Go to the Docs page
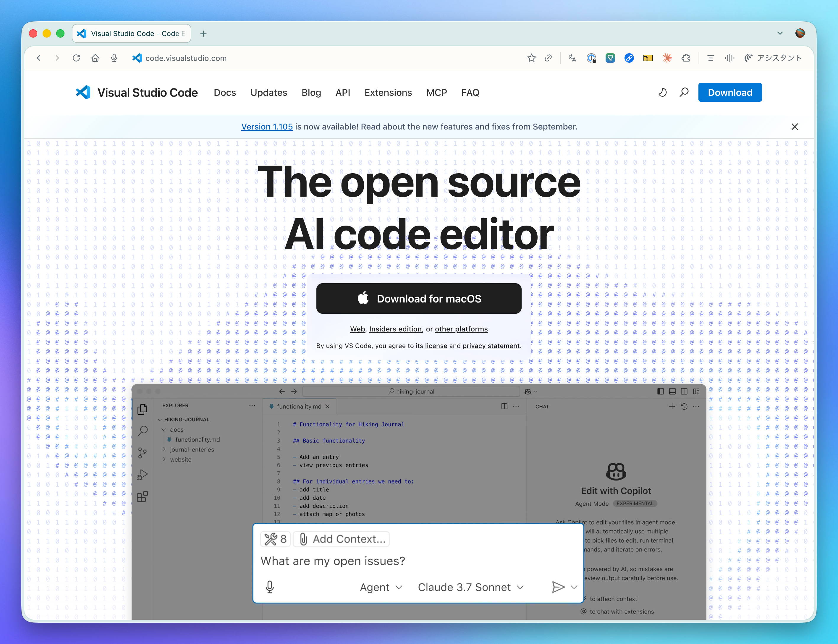This screenshot has width=838, height=644. coord(225,92)
